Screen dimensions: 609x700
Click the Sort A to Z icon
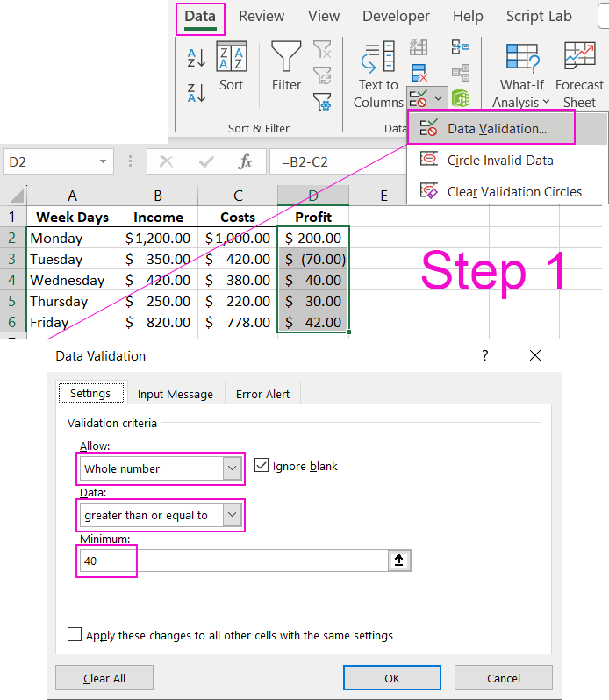point(197,59)
